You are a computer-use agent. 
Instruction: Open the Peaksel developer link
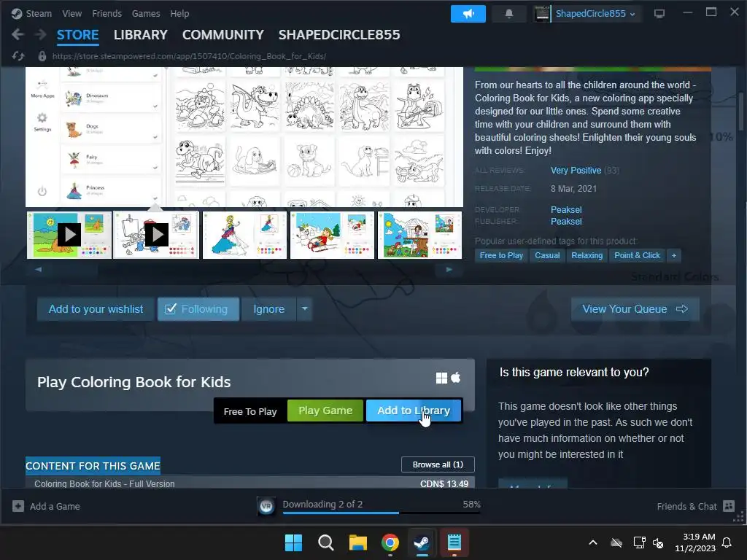click(566, 209)
